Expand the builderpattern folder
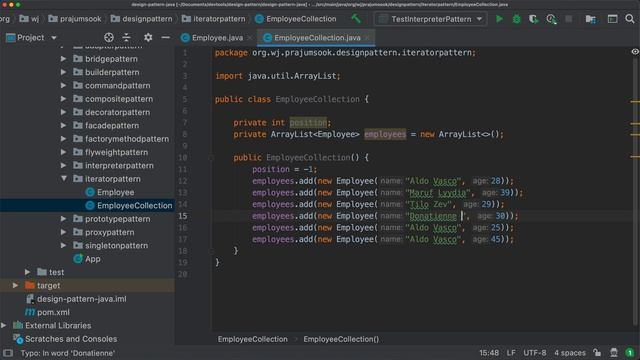Image resolution: width=640 pixels, height=360 pixels. [x=63, y=72]
